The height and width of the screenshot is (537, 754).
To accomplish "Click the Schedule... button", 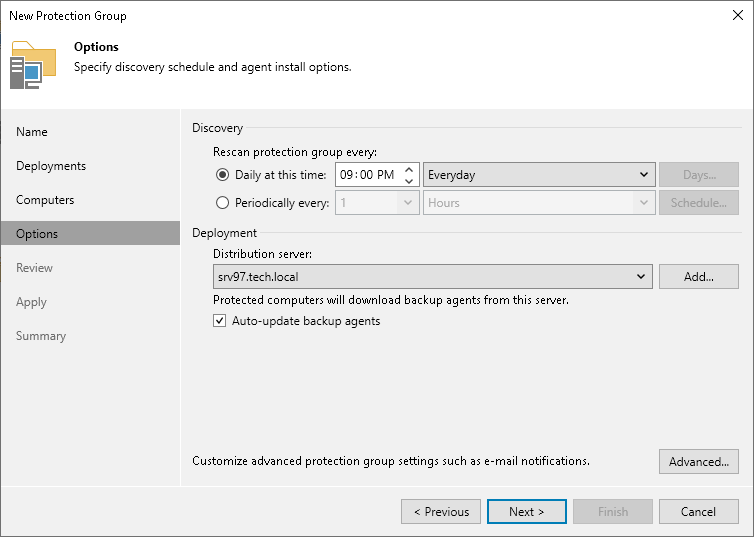I will pyautogui.click(x=699, y=203).
